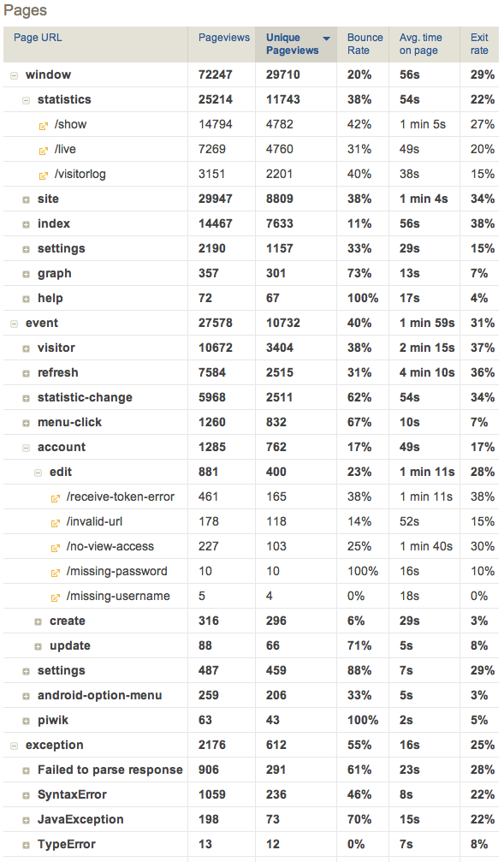The height and width of the screenshot is (862, 504).
Task: Open external link icon beside /missing-password
Action: pos(56,573)
